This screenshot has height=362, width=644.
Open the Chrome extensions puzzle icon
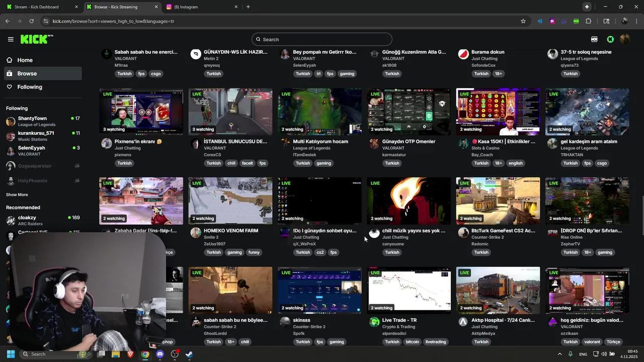[x=588, y=21]
